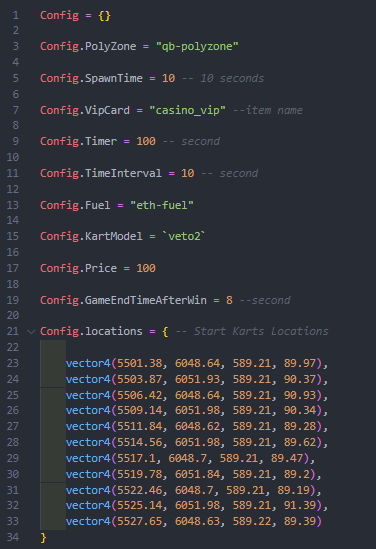Click line number 21 in gutter
The height and width of the screenshot is (549, 376).
(x=13, y=331)
